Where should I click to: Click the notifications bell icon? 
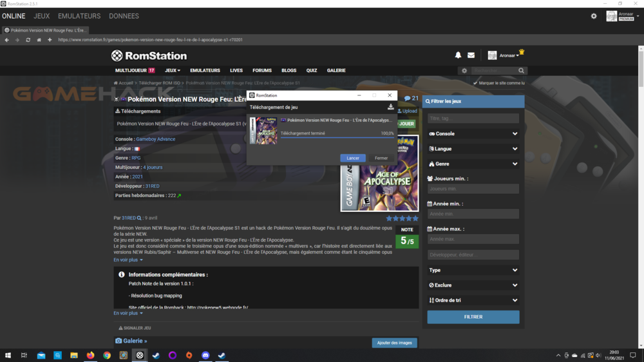click(458, 55)
